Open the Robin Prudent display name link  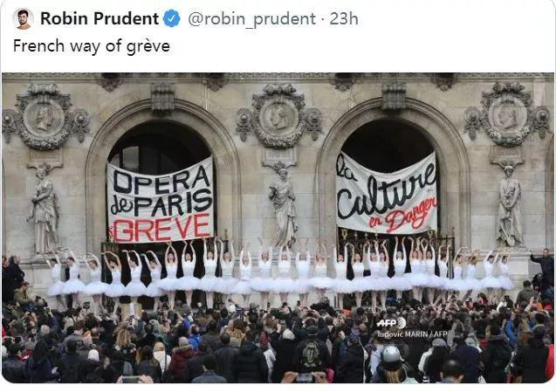pyautogui.click(x=100, y=18)
